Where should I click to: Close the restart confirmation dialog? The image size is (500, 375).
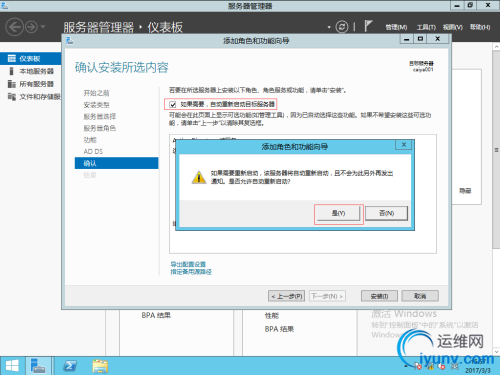pyautogui.click(x=404, y=145)
